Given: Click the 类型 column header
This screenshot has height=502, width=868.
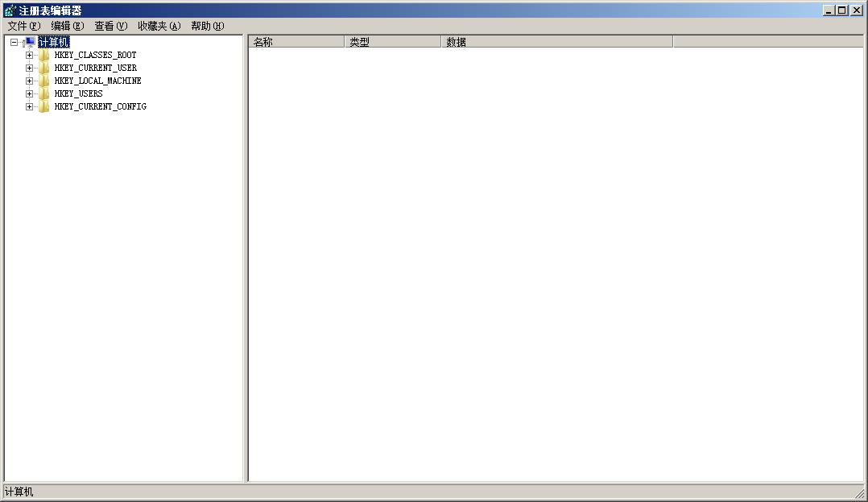Looking at the screenshot, I should (392, 42).
